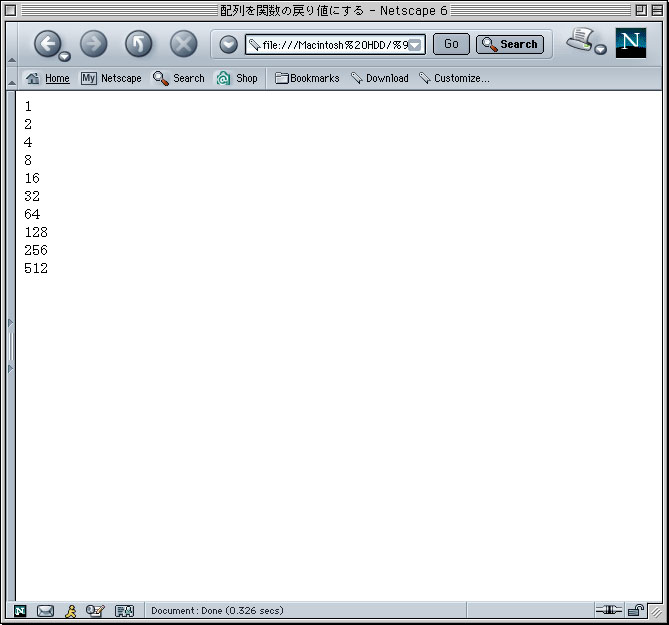Click the Netscape N logo throbber
Screen dimensions: 669x625
tap(631, 43)
